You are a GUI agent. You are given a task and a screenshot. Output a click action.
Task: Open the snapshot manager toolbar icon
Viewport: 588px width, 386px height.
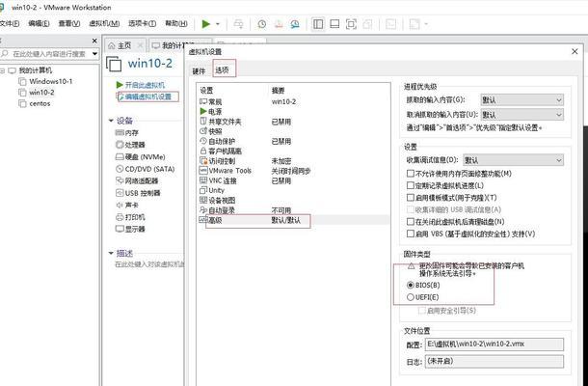pos(295,24)
